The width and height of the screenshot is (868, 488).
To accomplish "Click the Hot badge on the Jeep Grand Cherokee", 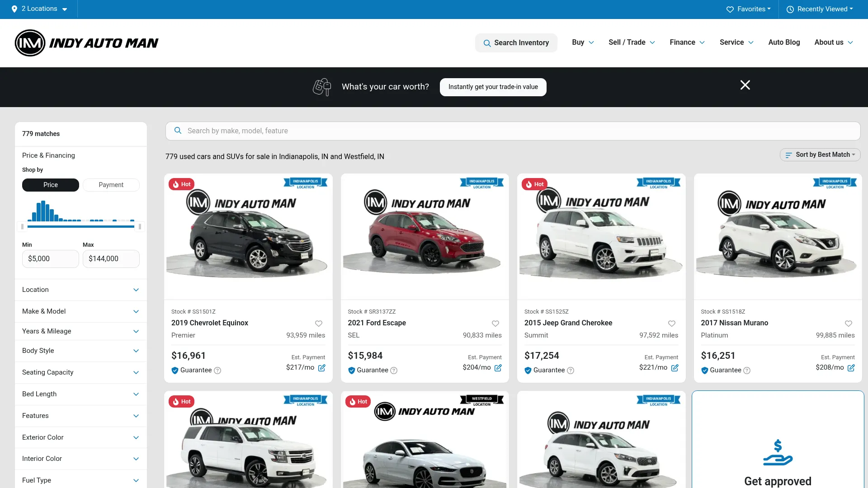I will (534, 184).
